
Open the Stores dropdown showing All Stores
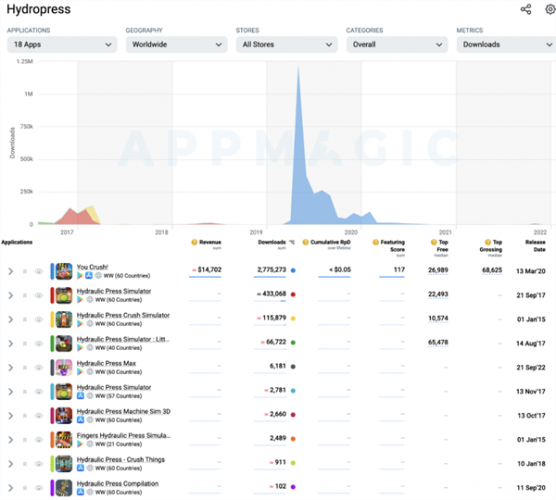(x=287, y=45)
